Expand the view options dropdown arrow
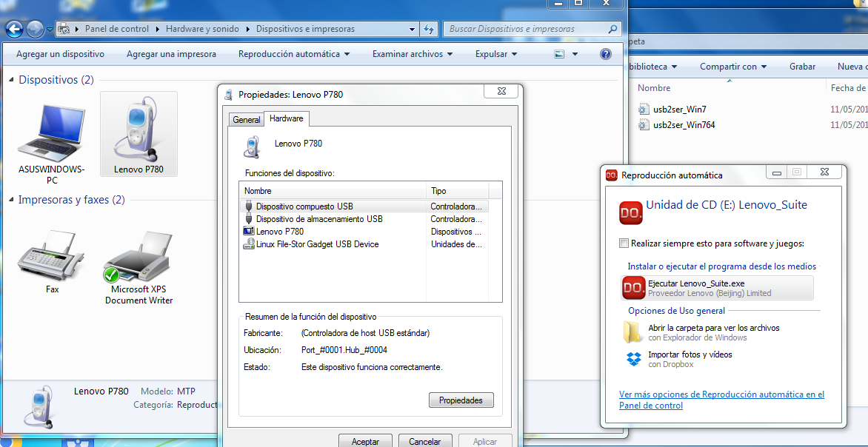 575,54
